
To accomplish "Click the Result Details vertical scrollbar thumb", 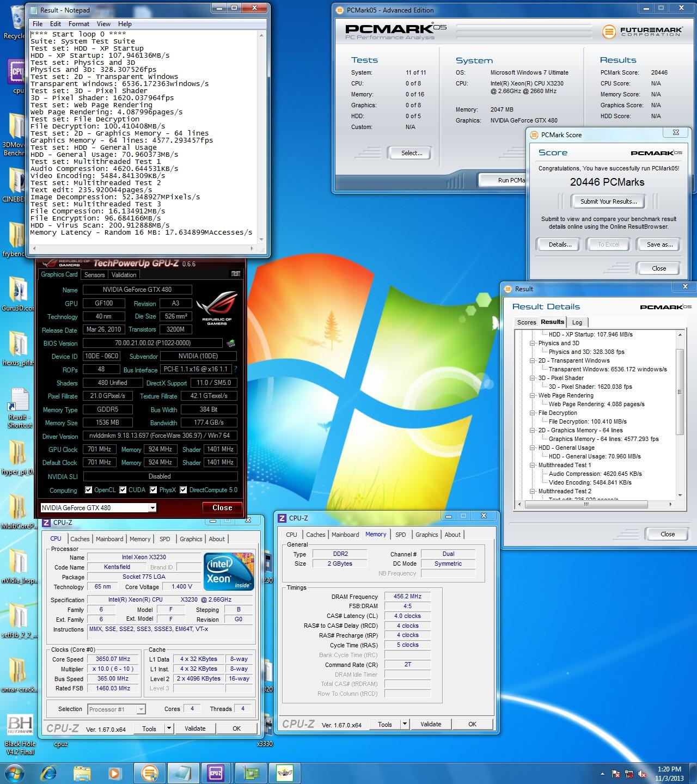I will [x=680, y=391].
